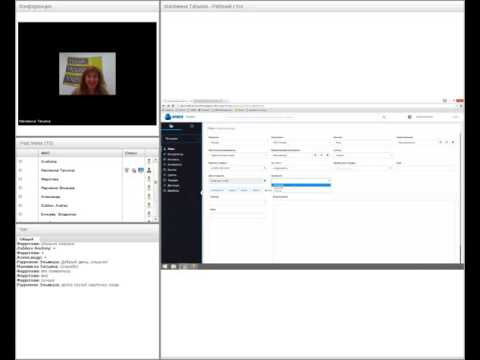Click the first tab under the form fields
Viewport: 480px width, 360px height.
coord(217,190)
